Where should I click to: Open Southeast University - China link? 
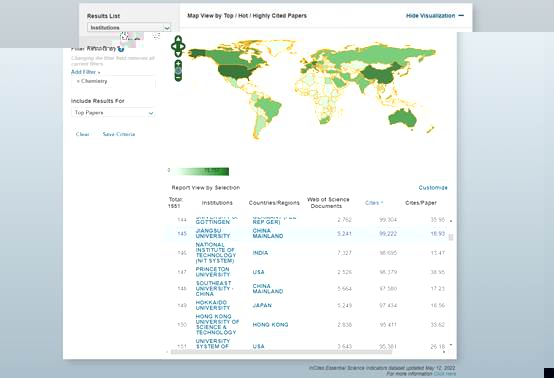[214, 289]
